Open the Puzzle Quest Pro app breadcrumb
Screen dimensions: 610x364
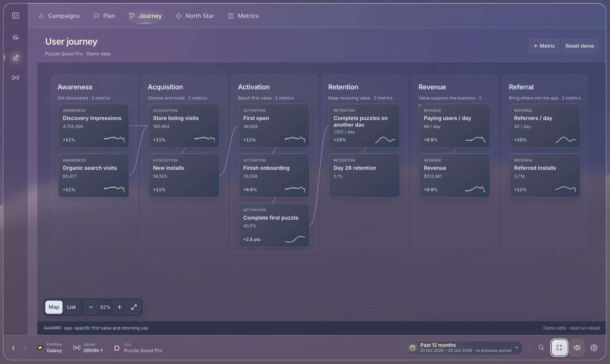138,348
